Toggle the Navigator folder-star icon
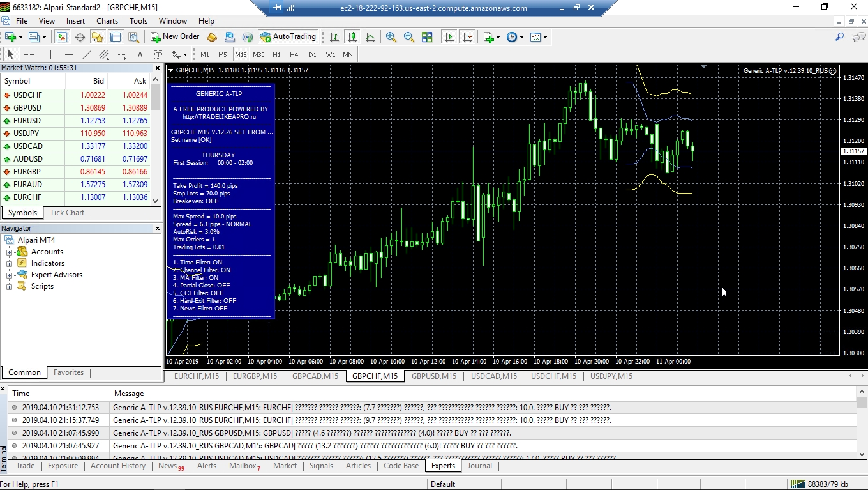 coord(98,37)
